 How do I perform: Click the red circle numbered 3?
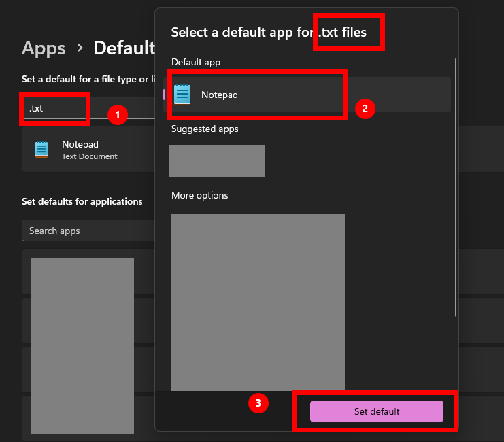[x=257, y=403]
